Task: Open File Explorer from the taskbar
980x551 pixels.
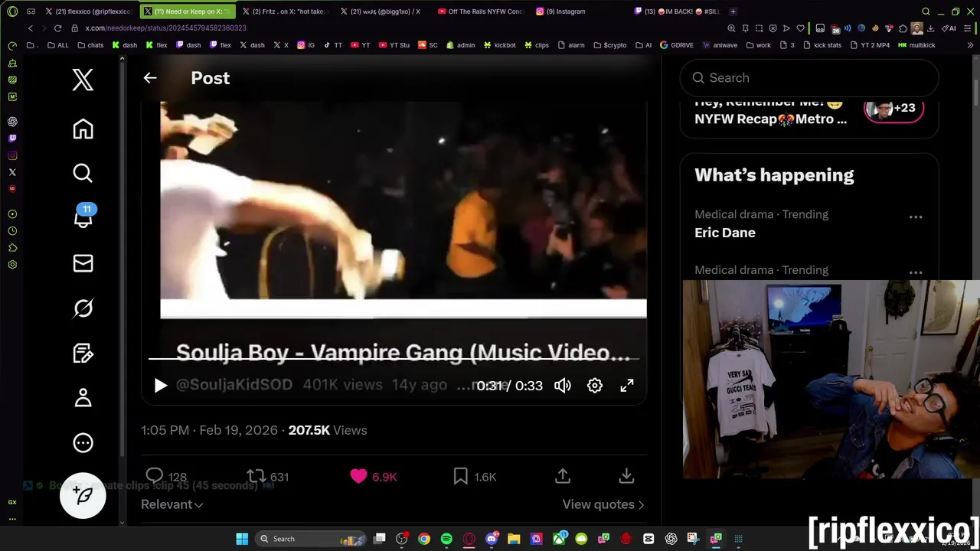Action: pos(514,539)
